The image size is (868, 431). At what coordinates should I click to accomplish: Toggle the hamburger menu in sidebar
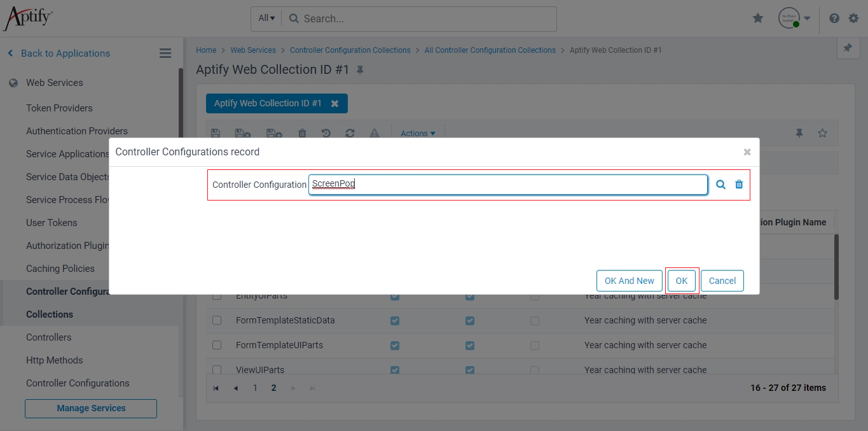coord(165,53)
